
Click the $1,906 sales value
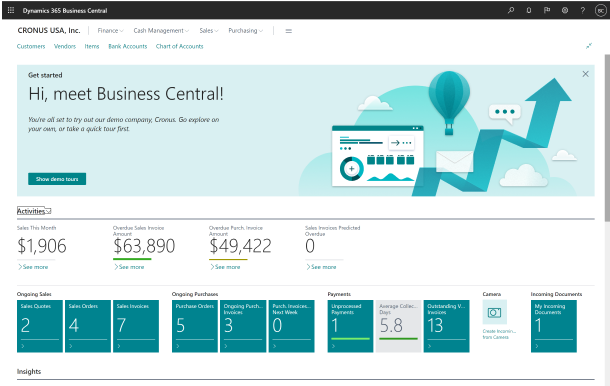[42, 246]
